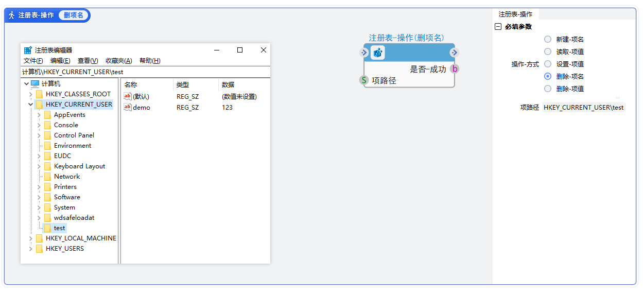Maximize the Registry Editor window
The width and height of the screenshot is (644, 294).
(239, 50)
